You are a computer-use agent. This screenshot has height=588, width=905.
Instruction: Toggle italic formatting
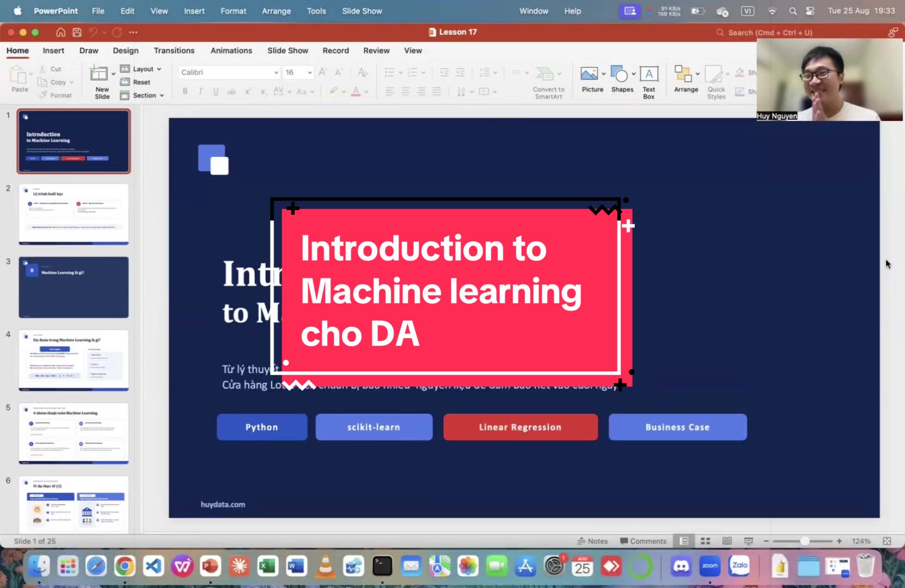point(200,91)
